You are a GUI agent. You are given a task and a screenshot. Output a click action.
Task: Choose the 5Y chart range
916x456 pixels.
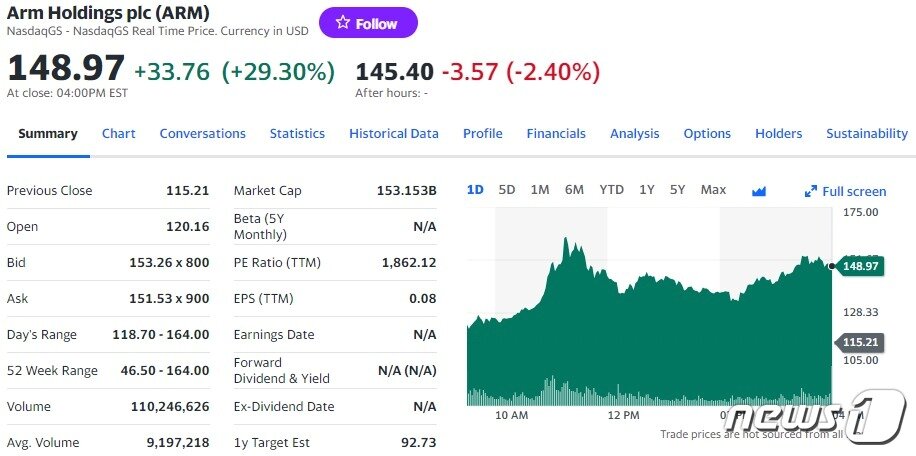click(x=678, y=190)
